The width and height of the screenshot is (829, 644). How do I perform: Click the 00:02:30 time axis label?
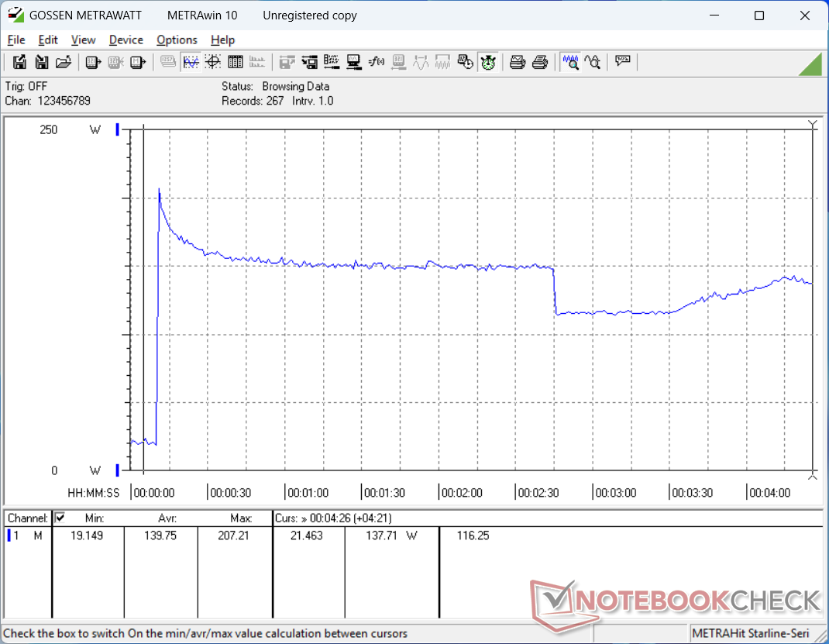538,493
